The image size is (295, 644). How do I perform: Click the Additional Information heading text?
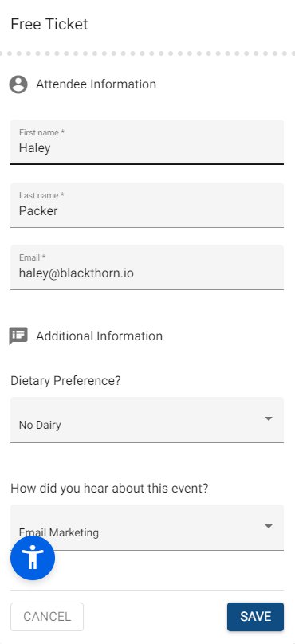[100, 336]
